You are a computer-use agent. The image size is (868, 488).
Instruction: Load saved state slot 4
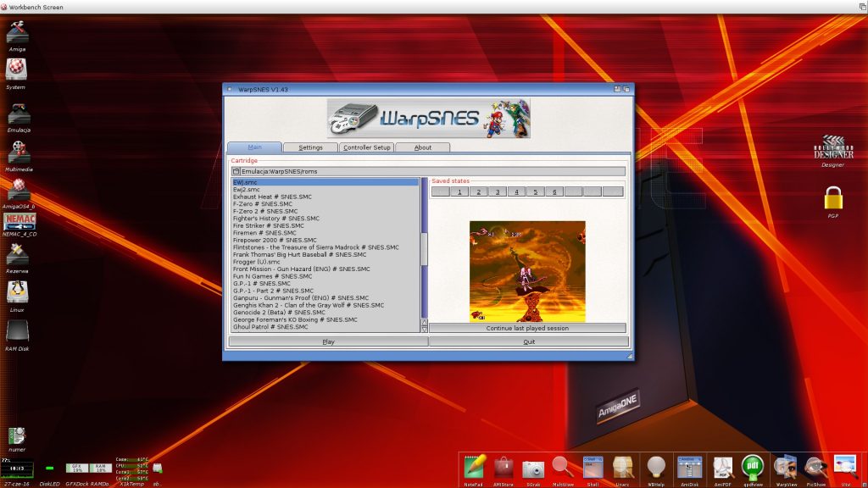516,192
